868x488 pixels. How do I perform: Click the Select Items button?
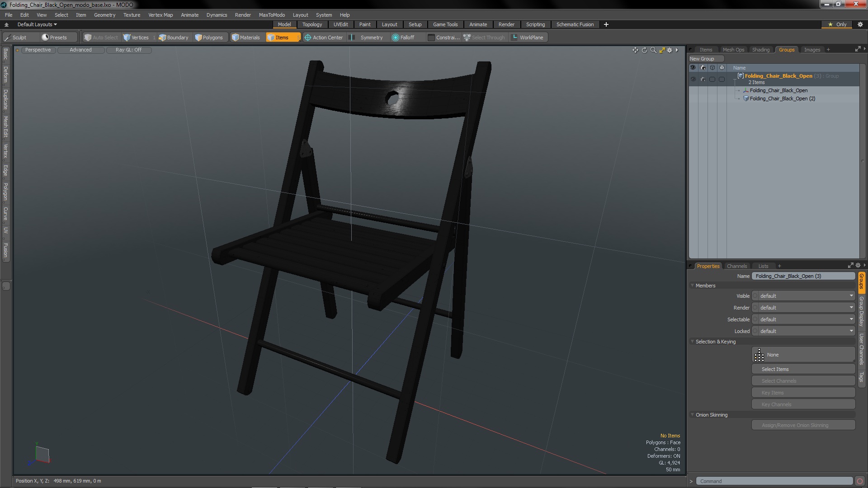803,369
